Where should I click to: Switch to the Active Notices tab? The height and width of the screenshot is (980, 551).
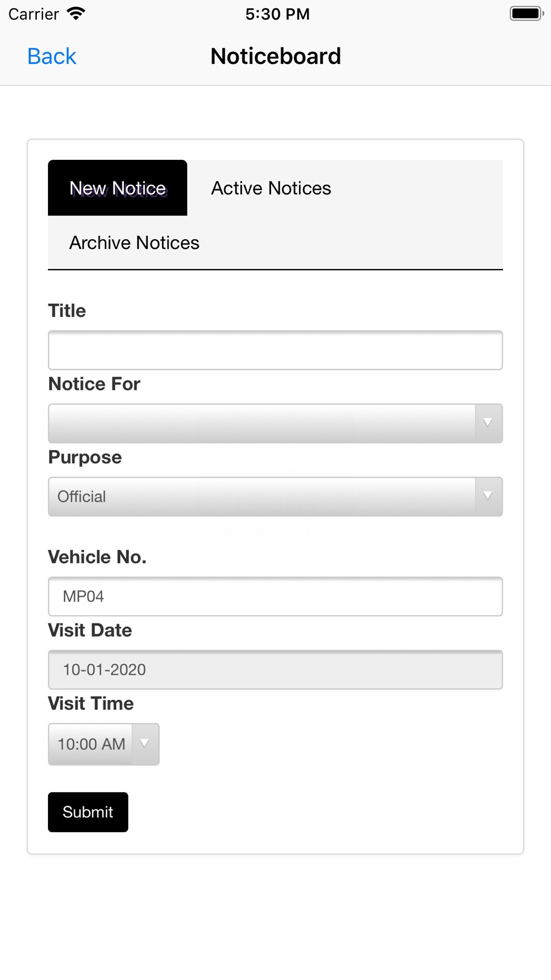click(x=271, y=188)
